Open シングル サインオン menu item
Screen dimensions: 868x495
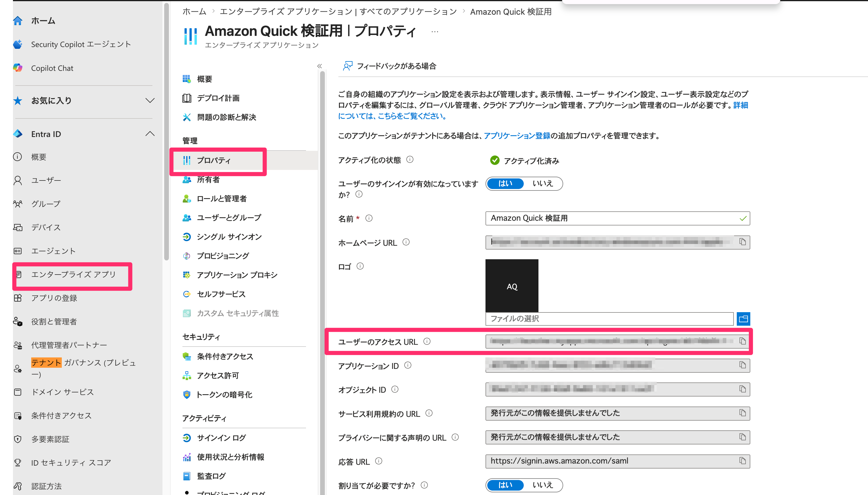point(229,237)
